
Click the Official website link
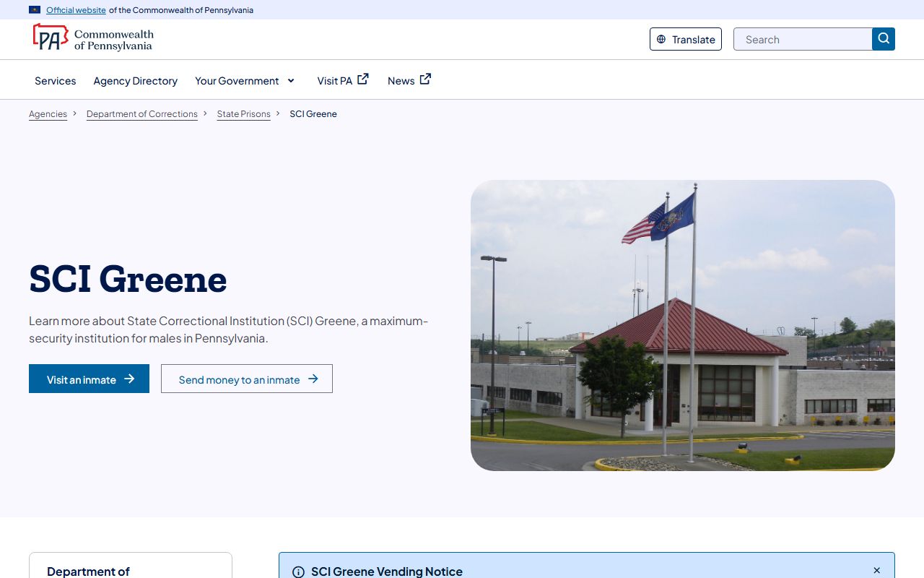[x=76, y=10]
